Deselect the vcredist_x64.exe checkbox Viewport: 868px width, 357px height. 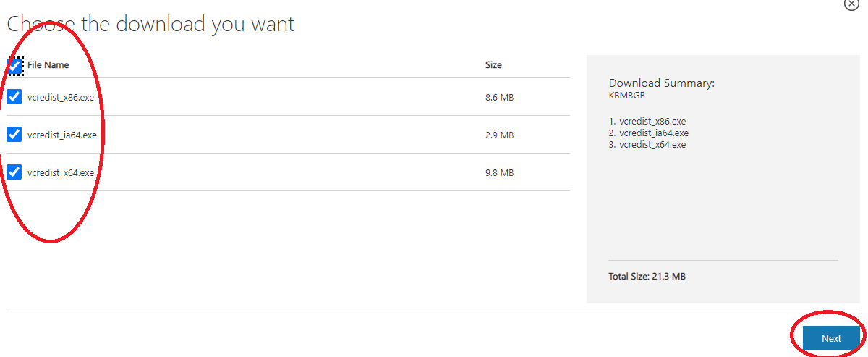pyautogui.click(x=14, y=172)
